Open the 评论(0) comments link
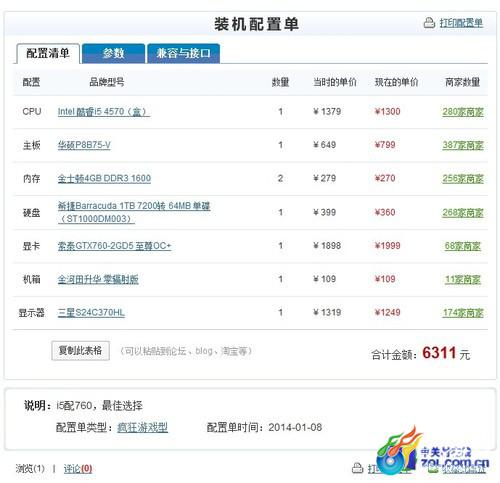Viewport: 500px width, 483px height. [x=78, y=469]
